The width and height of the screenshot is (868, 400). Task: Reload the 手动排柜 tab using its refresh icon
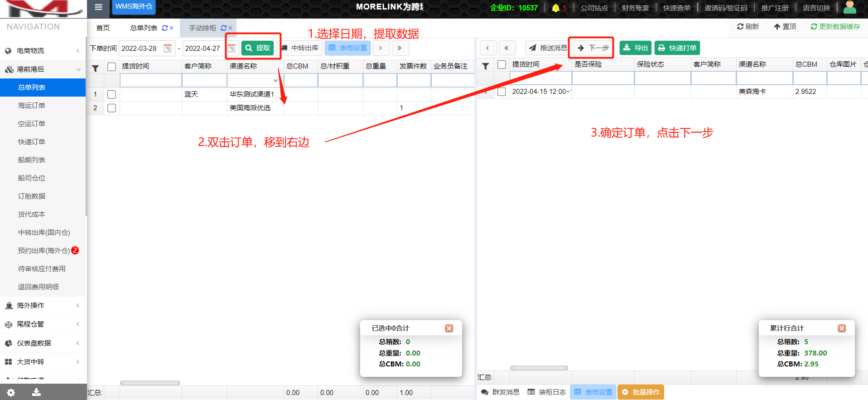[224, 28]
